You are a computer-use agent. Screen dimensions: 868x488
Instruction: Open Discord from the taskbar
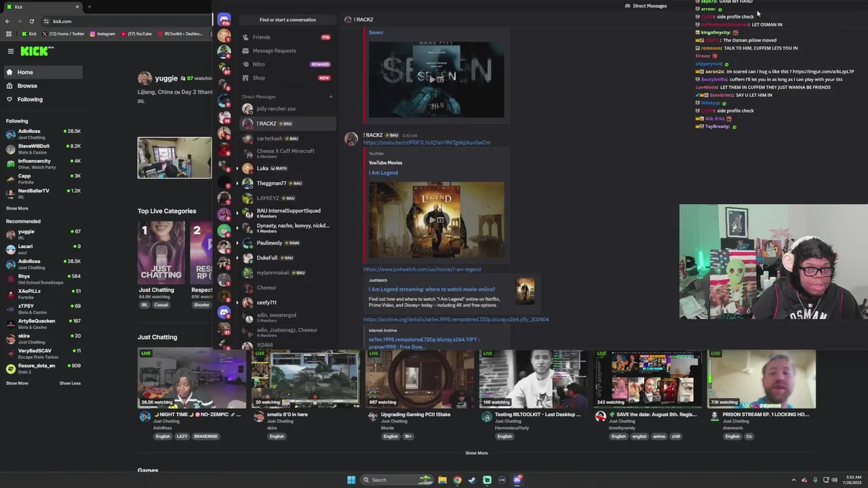(x=517, y=480)
